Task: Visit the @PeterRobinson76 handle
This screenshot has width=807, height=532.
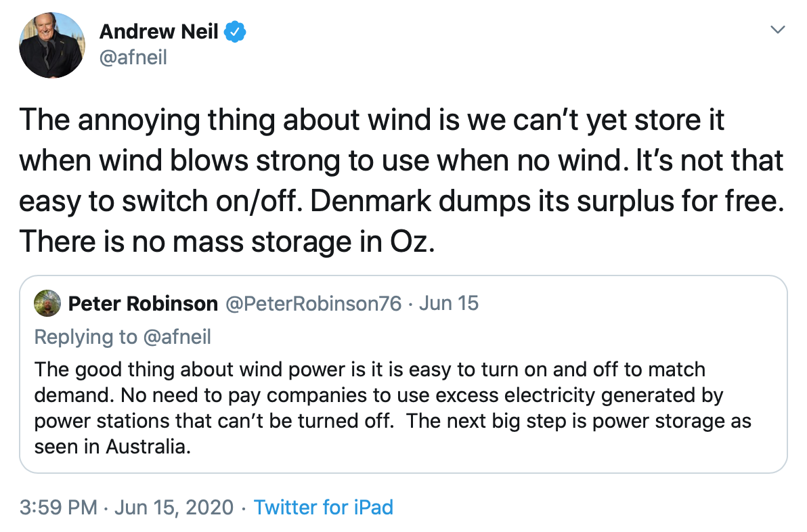Action: [313, 303]
